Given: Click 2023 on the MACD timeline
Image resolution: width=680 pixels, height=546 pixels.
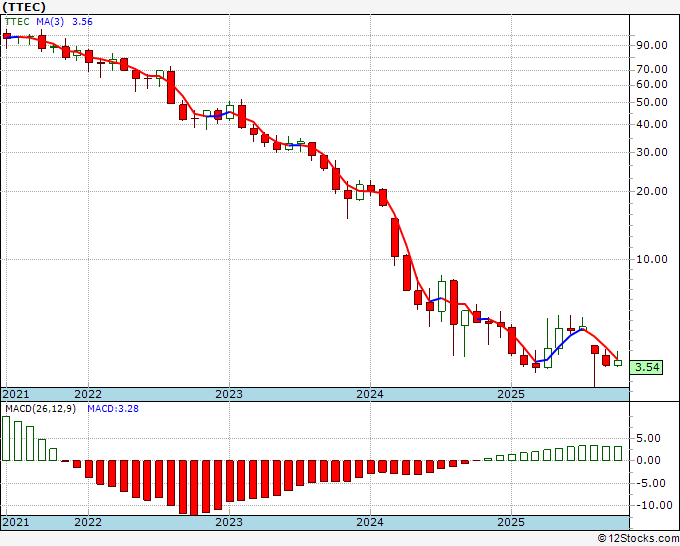Looking at the screenshot, I should pyautogui.click(x=229, y=522).
